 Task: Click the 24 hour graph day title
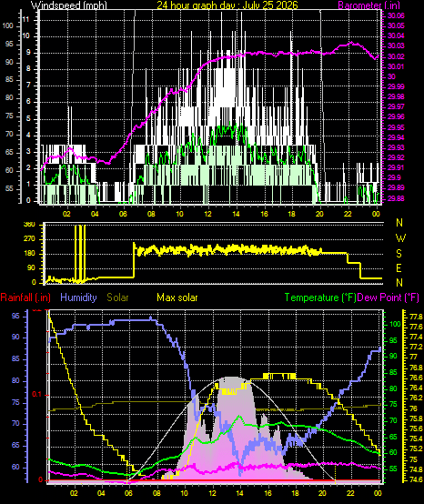[227, 5]
